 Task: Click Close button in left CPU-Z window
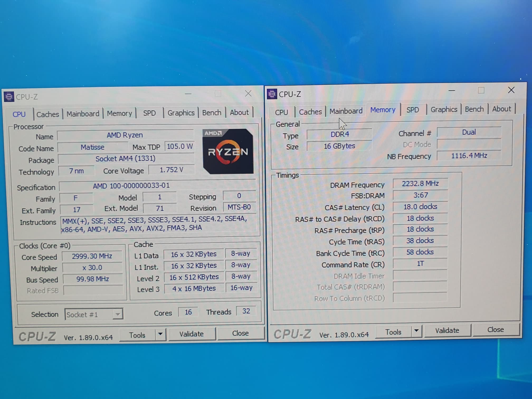pos(240,333)
